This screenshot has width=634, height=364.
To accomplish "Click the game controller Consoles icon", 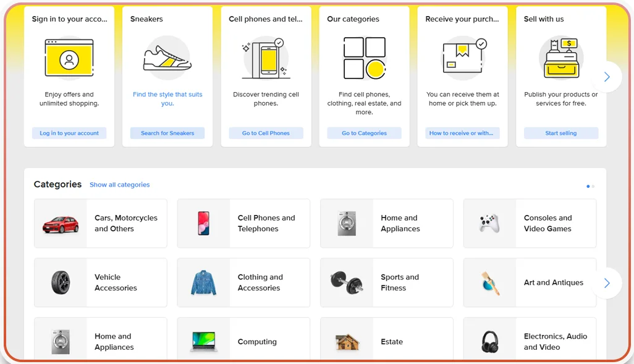I will [490, 223].
